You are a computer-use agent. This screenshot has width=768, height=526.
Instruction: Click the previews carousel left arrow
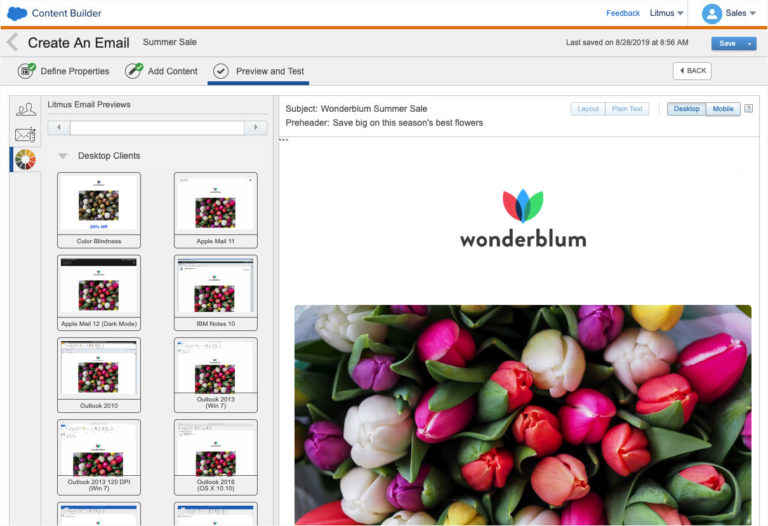click(59, 128)
